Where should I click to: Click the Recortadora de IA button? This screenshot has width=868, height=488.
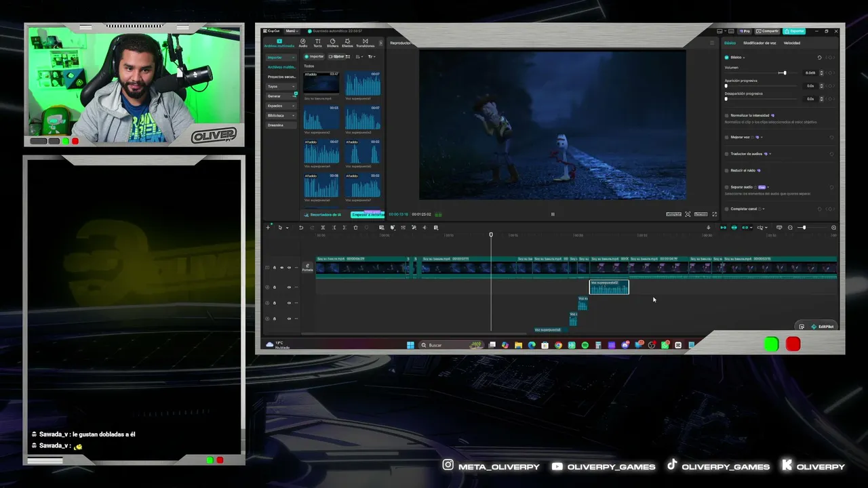tap(323, 215)
